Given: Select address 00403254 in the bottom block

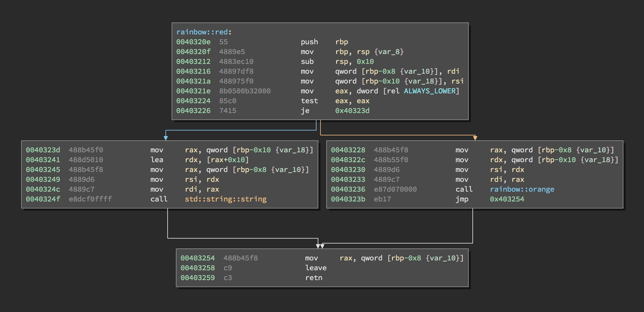Looking at the screenshot, I should (198, 258).
